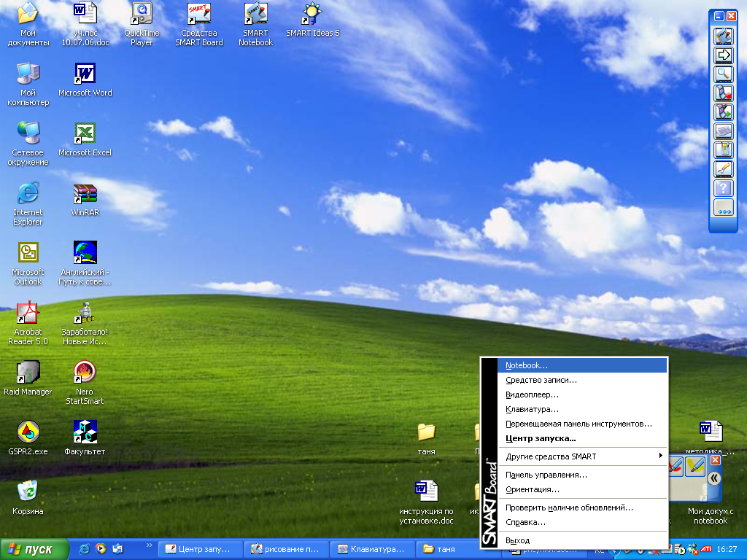
Task: Open the Сетевое окружение desktop icon
Action: tap(28, 144)
